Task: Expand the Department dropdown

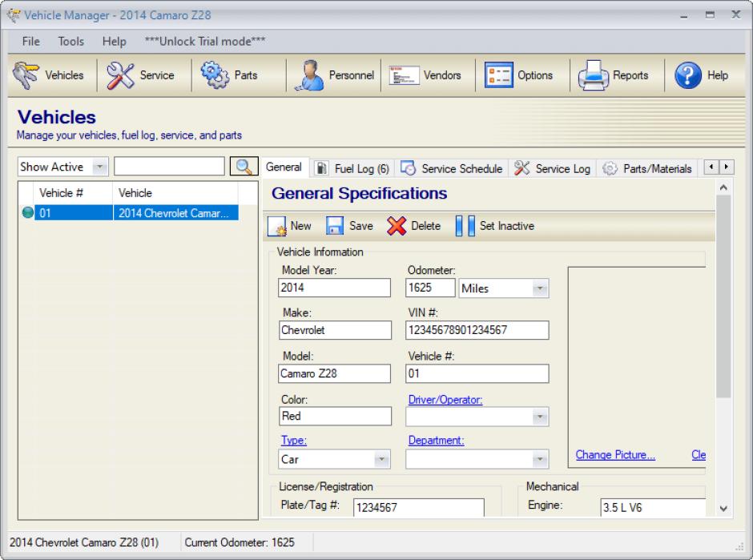Action: [540, 459]
